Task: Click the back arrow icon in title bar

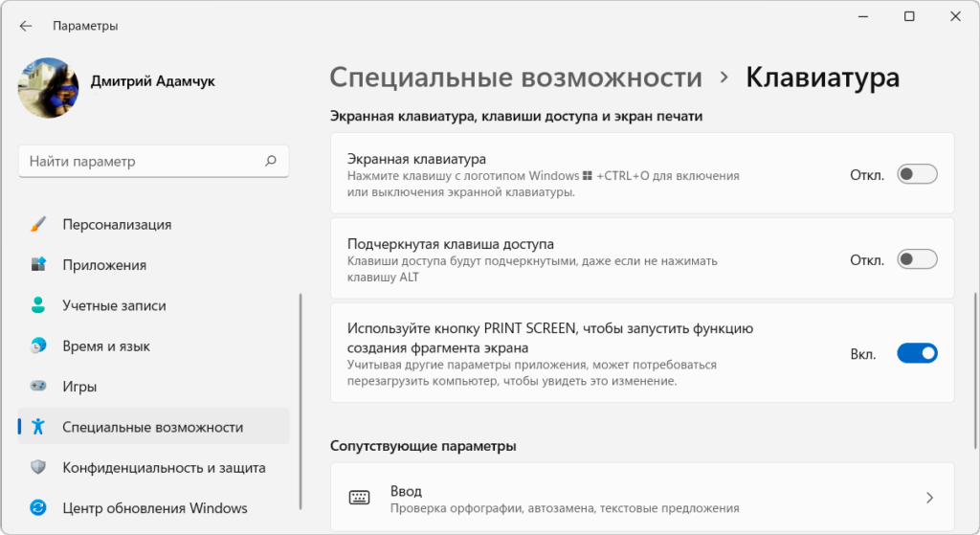Action: click(x=25, y=26)
